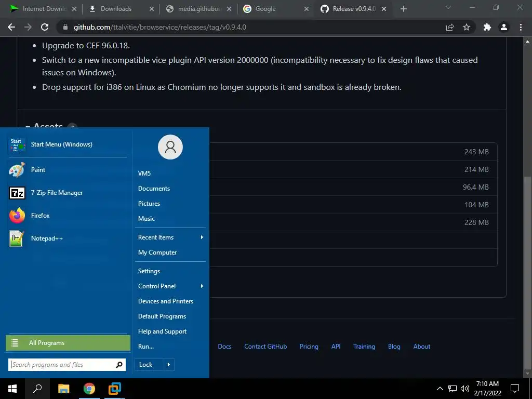View site lock information icon
Viewport: 532px width, 399px height.
tap(65, 27)
